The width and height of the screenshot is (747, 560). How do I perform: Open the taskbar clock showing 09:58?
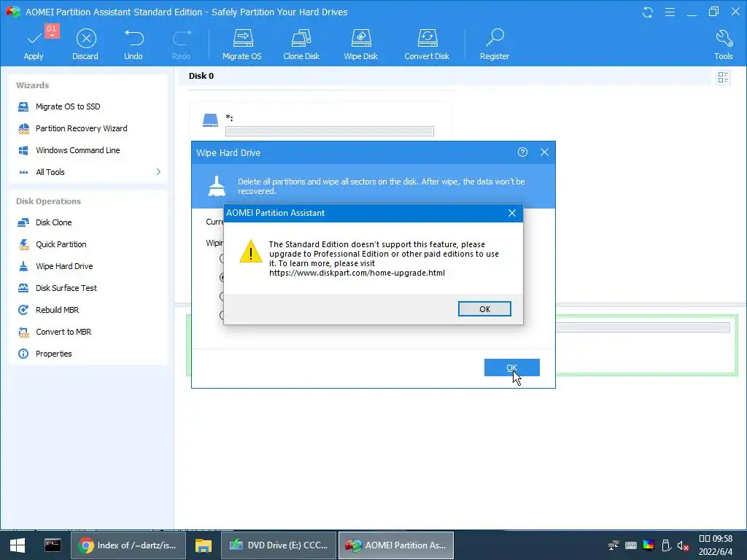pyautogui.click(x=716, y=545)
